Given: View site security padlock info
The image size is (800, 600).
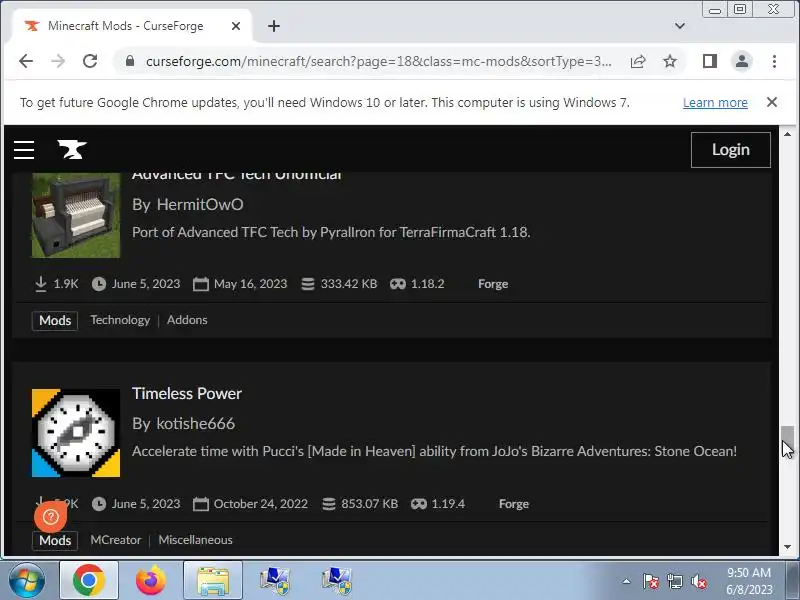Looking at the screenshot, I should click(130, 61).
